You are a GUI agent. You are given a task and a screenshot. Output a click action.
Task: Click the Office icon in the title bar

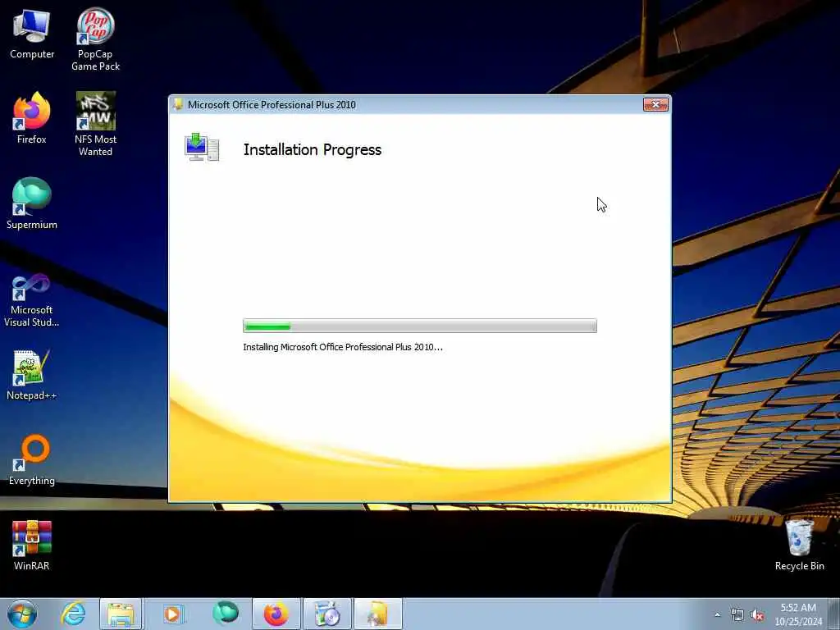pyautogui.click(x=178, y=104)
